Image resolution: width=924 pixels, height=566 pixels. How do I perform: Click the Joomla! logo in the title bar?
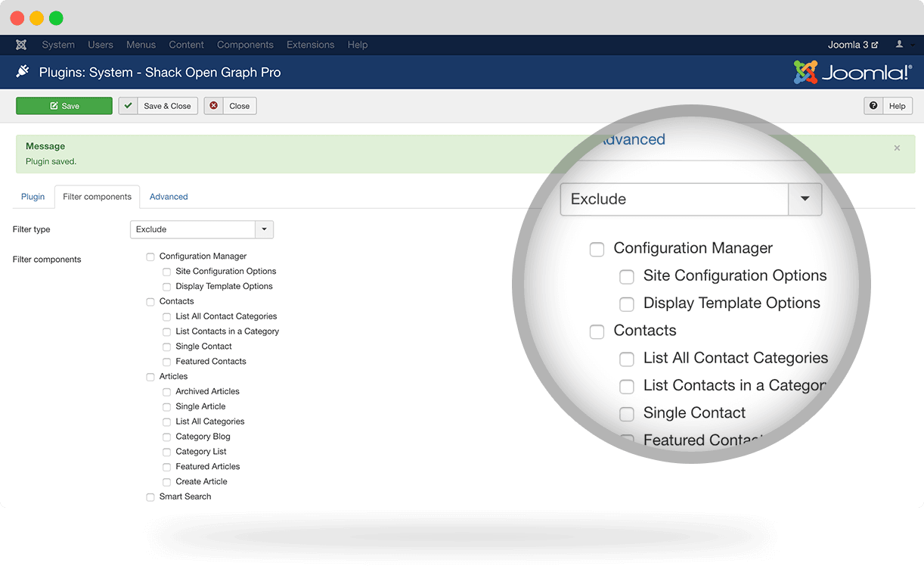pos(852,73)
